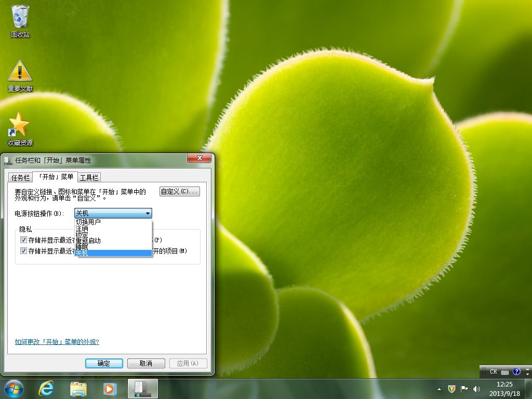This screenshot has width=532, height=399.
Task: Choose 注销 from the dropdown list
Action: pyautogui.click(x=113, y=229)
